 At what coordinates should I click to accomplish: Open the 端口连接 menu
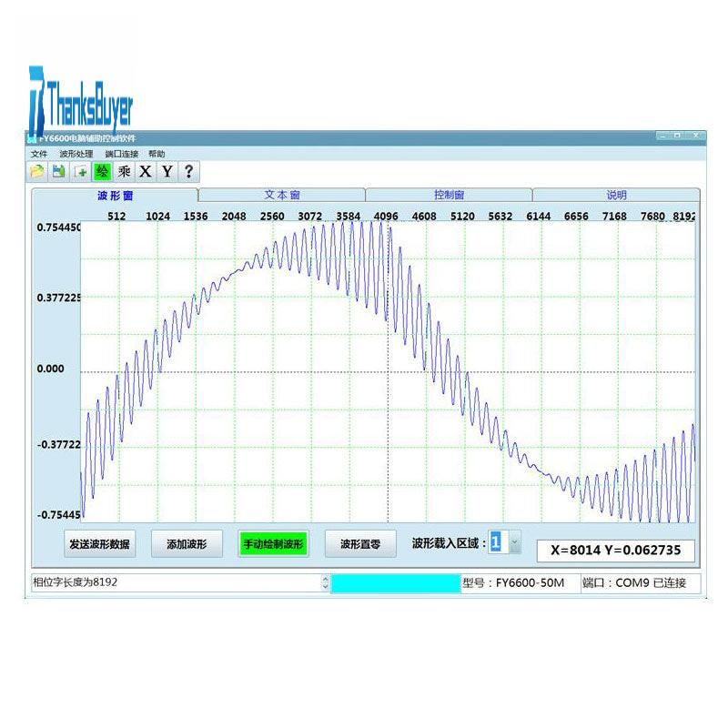(121, 154)
